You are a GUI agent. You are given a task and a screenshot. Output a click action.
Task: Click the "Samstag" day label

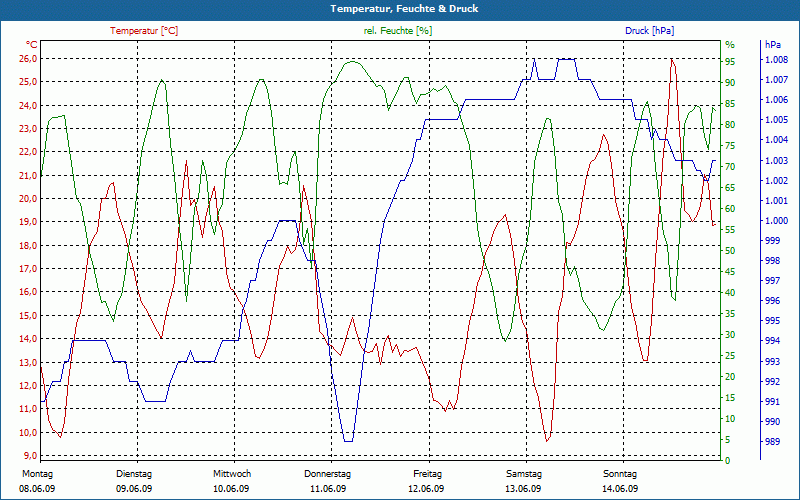click(523, 474)
